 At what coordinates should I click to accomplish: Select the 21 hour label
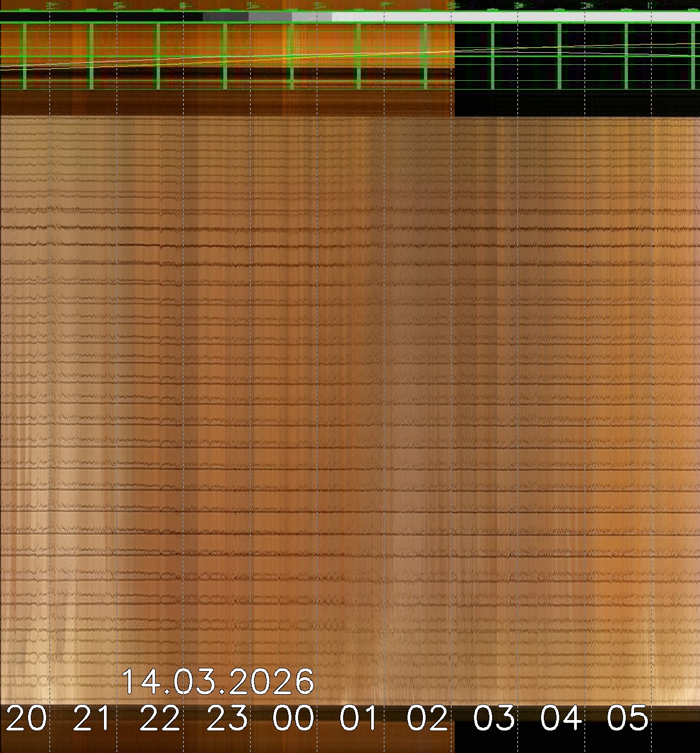point(92,718)
